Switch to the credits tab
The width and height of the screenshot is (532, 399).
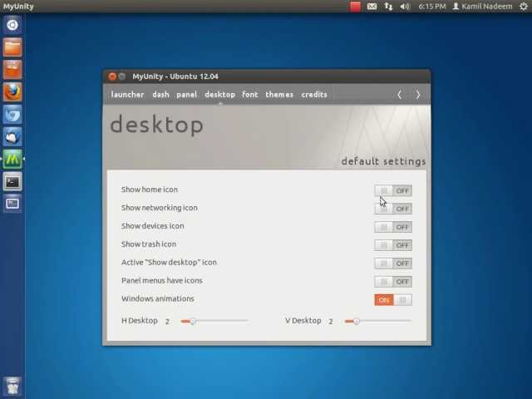314,94
